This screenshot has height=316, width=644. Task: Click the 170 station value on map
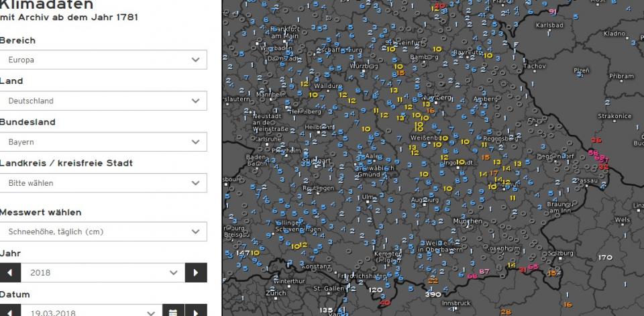(605, 258)
